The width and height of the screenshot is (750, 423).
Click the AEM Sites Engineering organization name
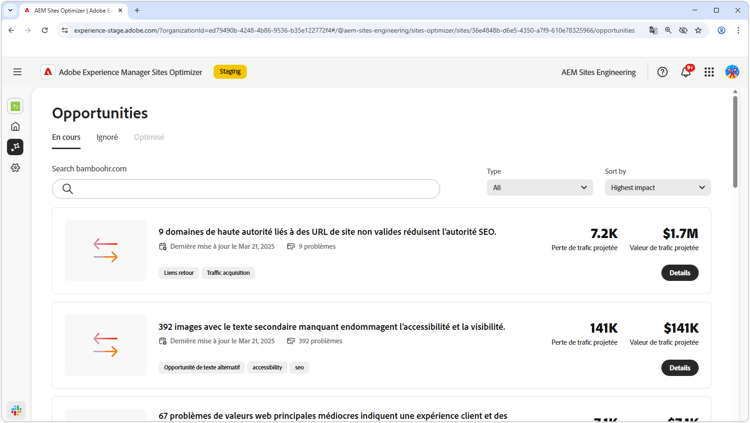598,72
